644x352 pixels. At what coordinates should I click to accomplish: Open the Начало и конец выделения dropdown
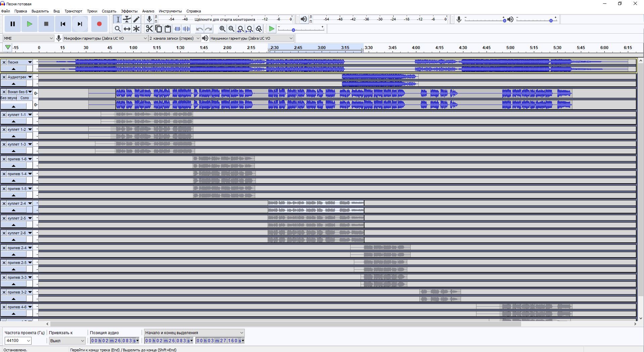pyautogui.click(x=194, y=333)
